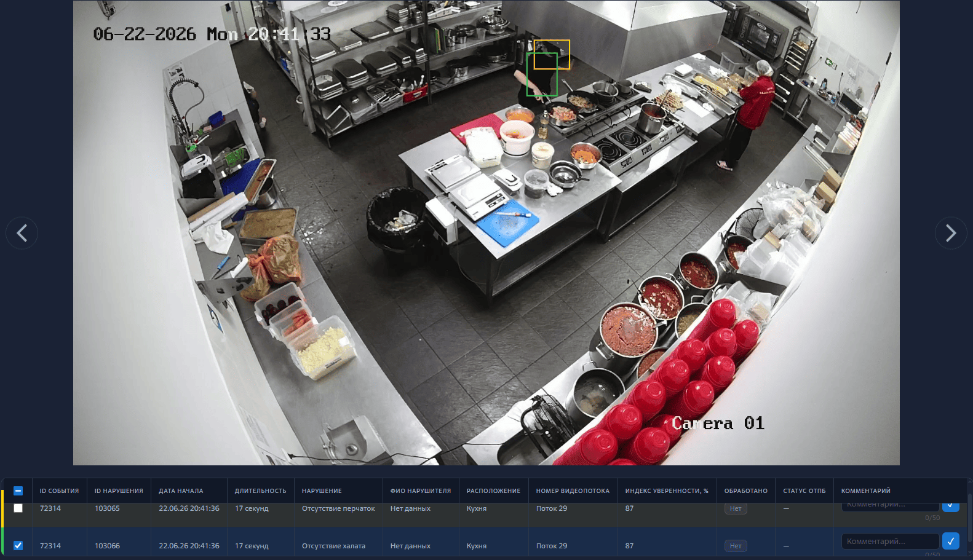Sort by the НАРУШЕНИЕ column header

point(322,491)
